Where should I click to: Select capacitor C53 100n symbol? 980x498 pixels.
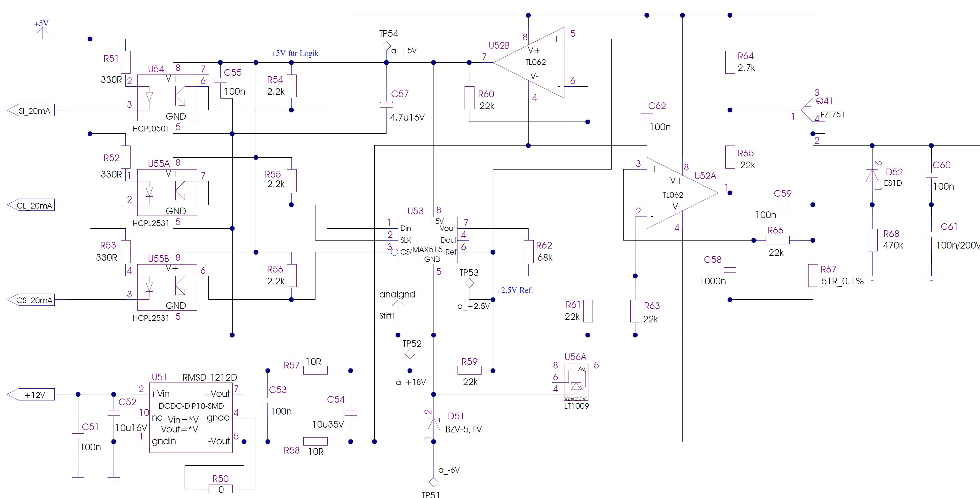(267, 400)
